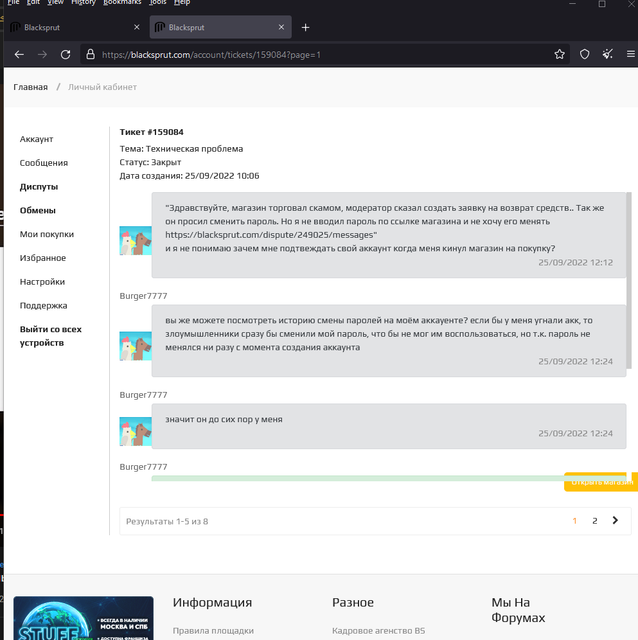Viewport: 638px width, 640px height.
Task: Switch to the first Blacksprut tab
Action: (75, 27)
